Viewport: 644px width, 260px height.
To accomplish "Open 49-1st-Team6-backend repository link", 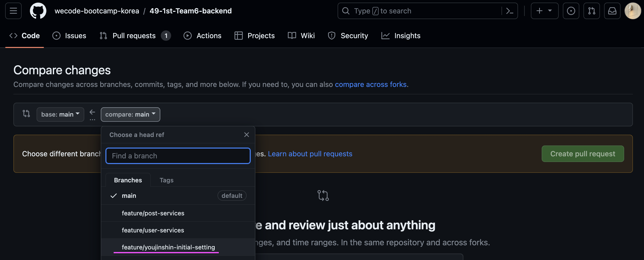I will tap(190, 11).
